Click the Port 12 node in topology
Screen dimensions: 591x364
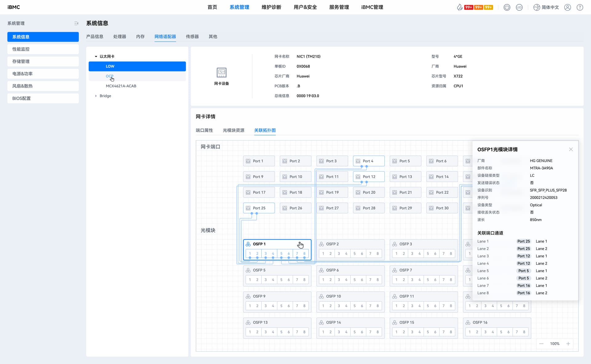click(x=368, y=177)
